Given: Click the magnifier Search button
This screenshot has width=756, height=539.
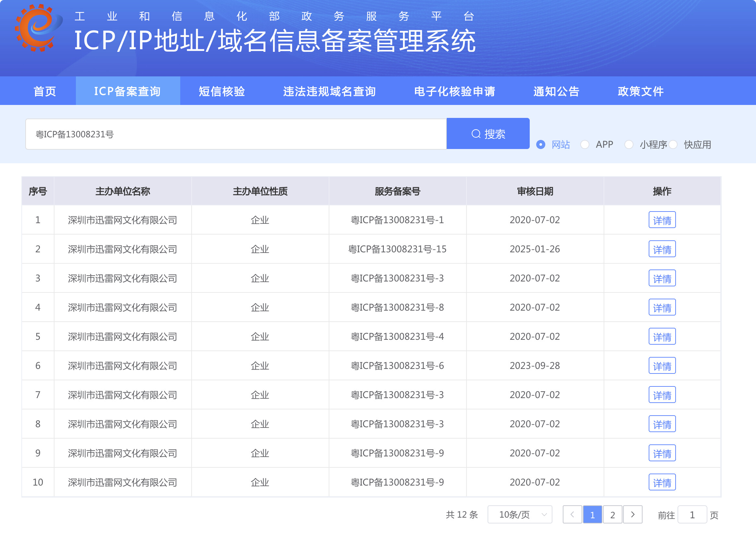Looking at the screenshot, I should 488,134.
